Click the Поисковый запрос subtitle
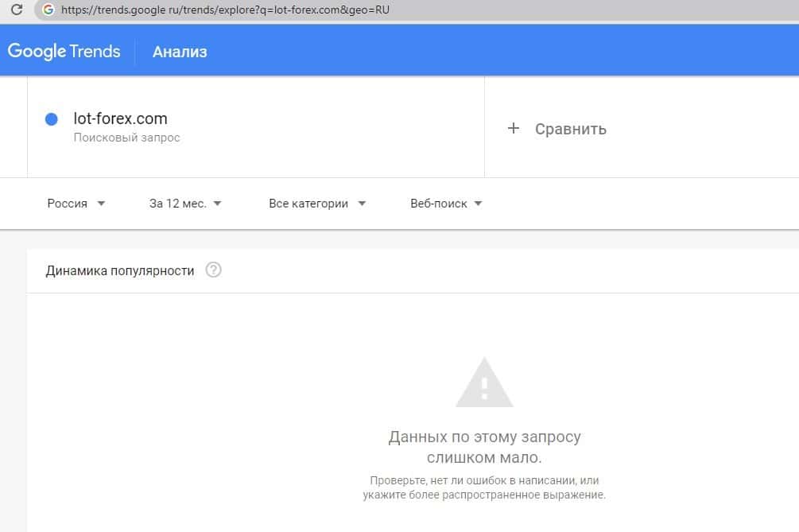799x532 pixels. coord(127,138)
